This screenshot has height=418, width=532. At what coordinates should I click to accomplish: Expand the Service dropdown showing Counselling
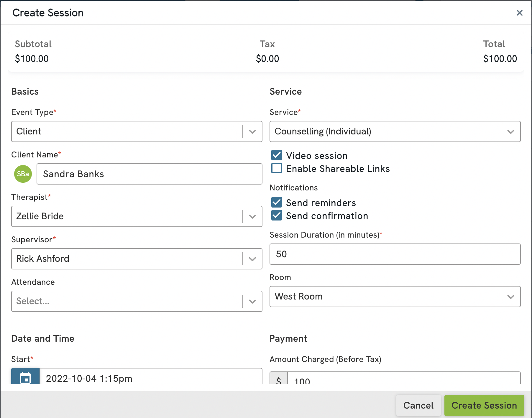[x=511, y=132]
